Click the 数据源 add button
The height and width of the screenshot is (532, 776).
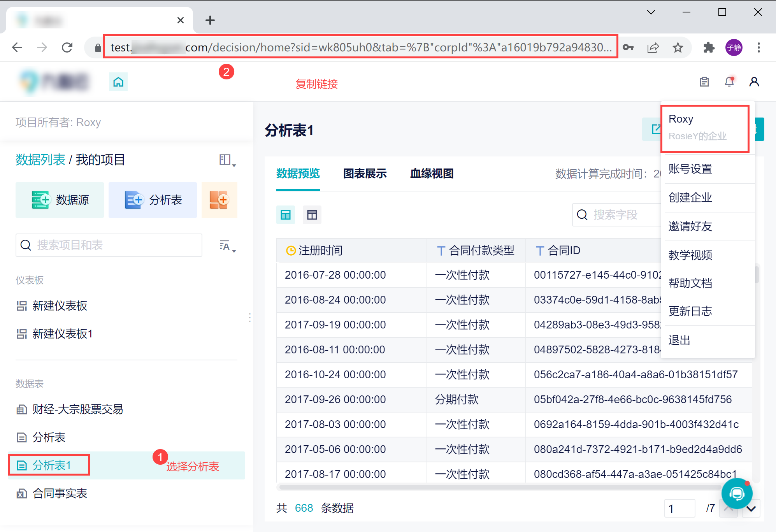tap(60, 200)
